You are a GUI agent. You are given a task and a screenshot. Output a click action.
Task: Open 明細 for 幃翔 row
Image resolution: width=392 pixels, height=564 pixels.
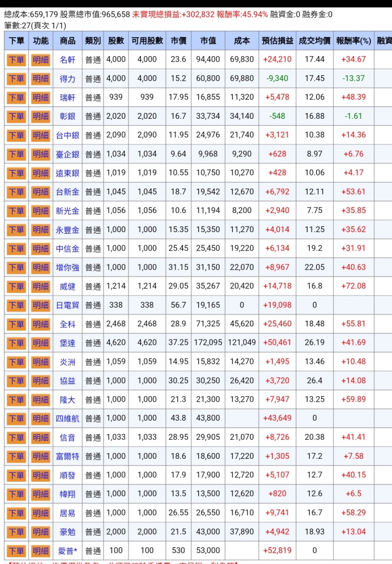pos(41,494)
